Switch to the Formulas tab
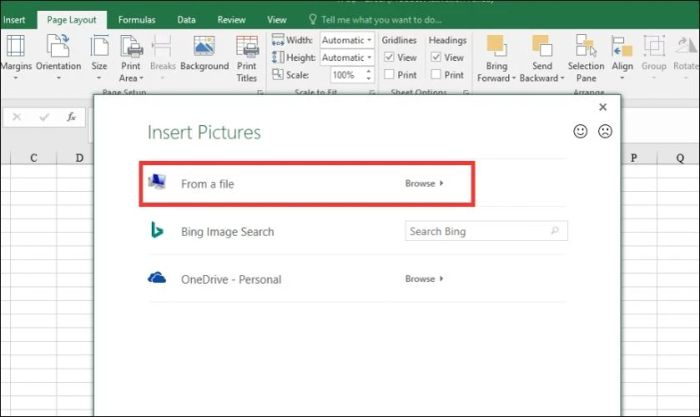The image size is (700, 417). [x=136, y=19]
